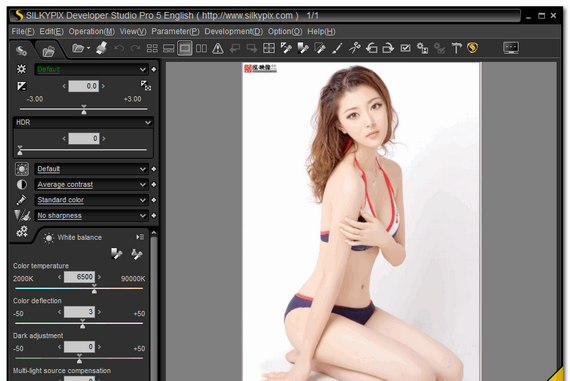
Task: Open the View menu
Action: pyautogui.click(x=133, y=32)
